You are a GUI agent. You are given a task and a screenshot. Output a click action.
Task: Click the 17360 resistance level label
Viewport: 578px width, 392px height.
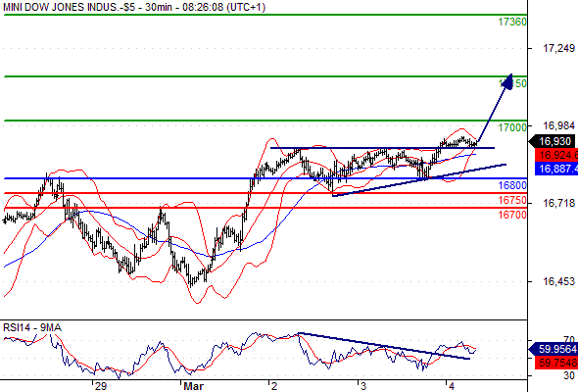(512, 23)
